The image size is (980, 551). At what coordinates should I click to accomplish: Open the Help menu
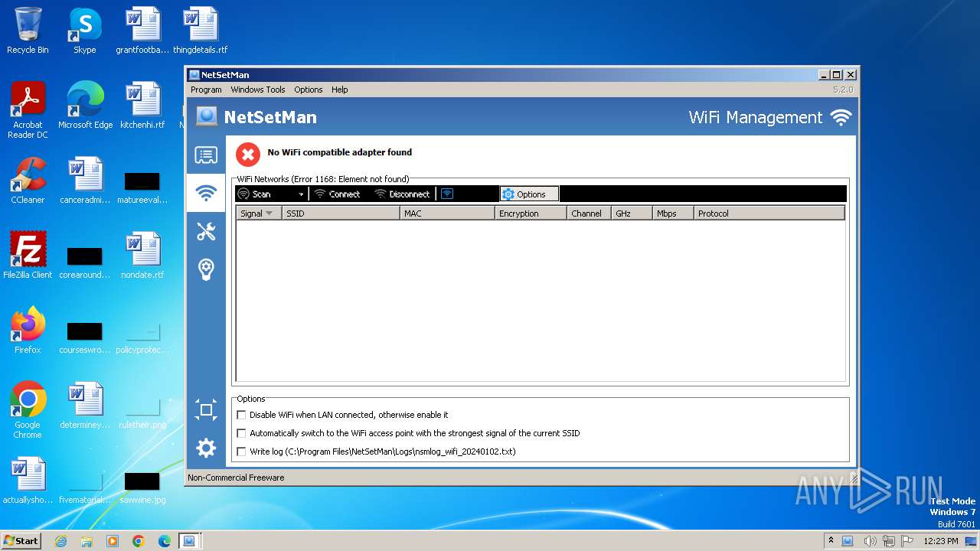tap(340, 90)
